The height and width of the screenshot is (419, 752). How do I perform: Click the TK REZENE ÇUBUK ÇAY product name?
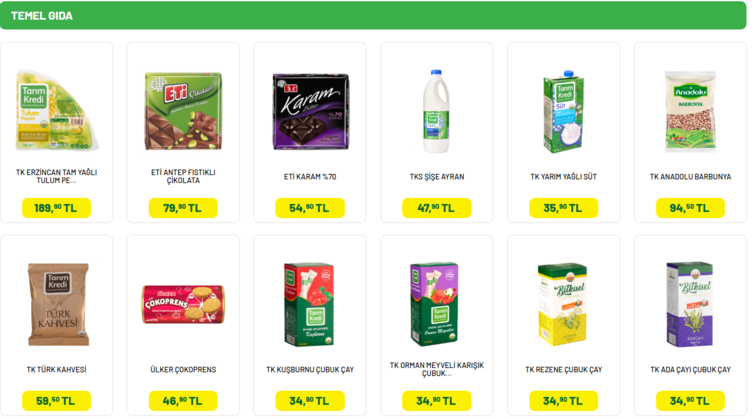click(x=564, y=370)
